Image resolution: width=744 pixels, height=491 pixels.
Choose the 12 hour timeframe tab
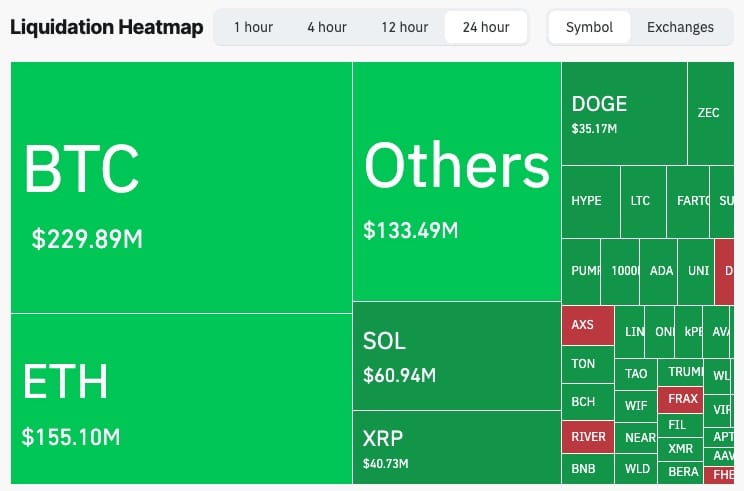[404, 27]
